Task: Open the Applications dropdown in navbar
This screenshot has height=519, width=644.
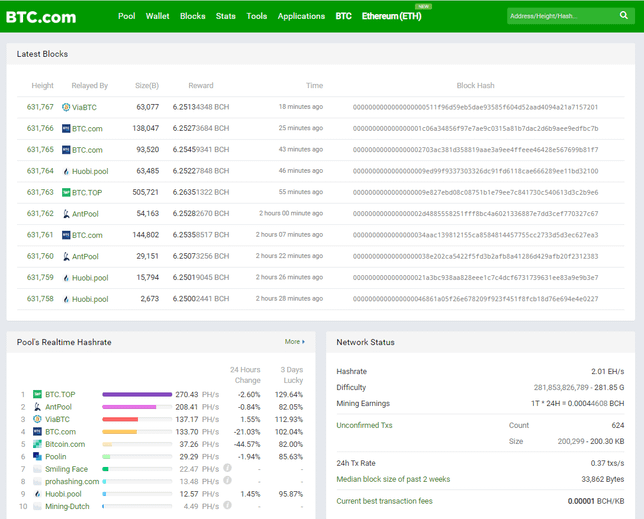Action: [301, 17]
